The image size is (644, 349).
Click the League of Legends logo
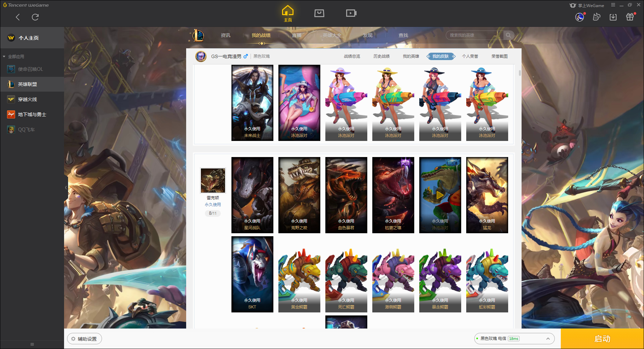[x=198, y=35]
